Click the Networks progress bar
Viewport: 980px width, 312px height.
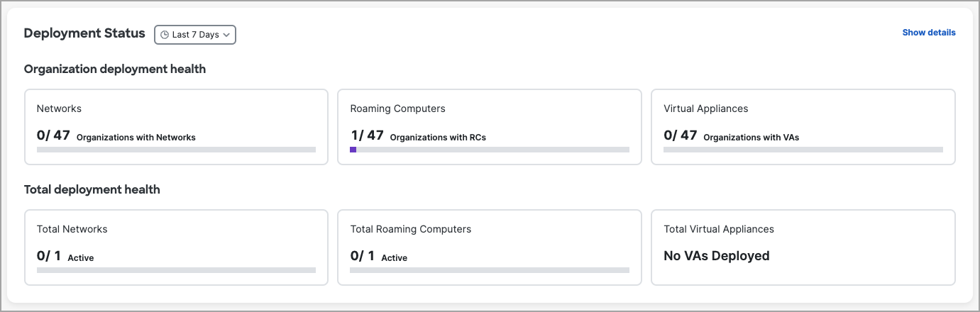(x=176, y=150)
